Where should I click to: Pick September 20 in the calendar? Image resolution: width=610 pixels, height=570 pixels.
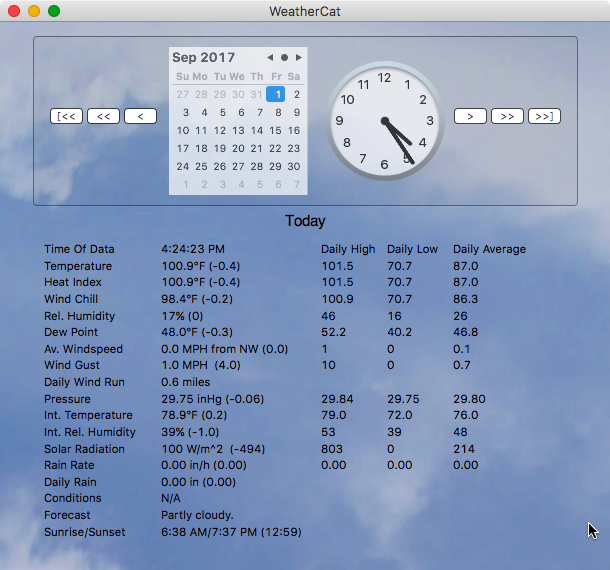coord(238,148)
